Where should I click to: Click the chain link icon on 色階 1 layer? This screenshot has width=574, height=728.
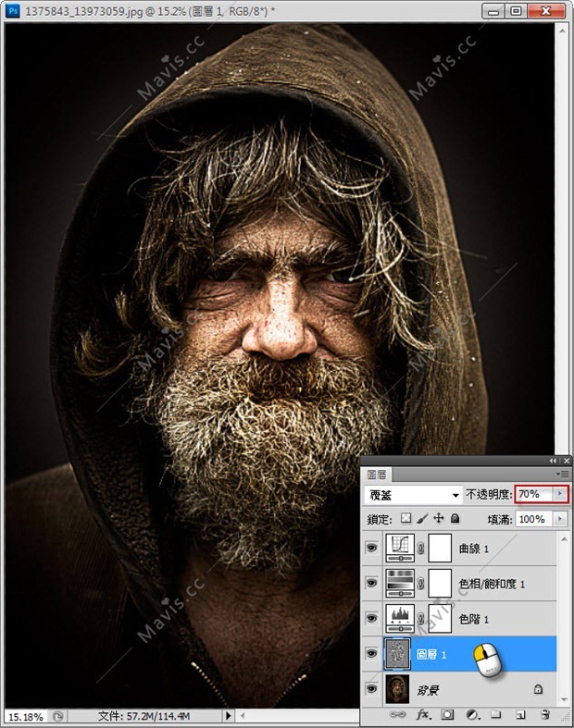click(421, 619)
